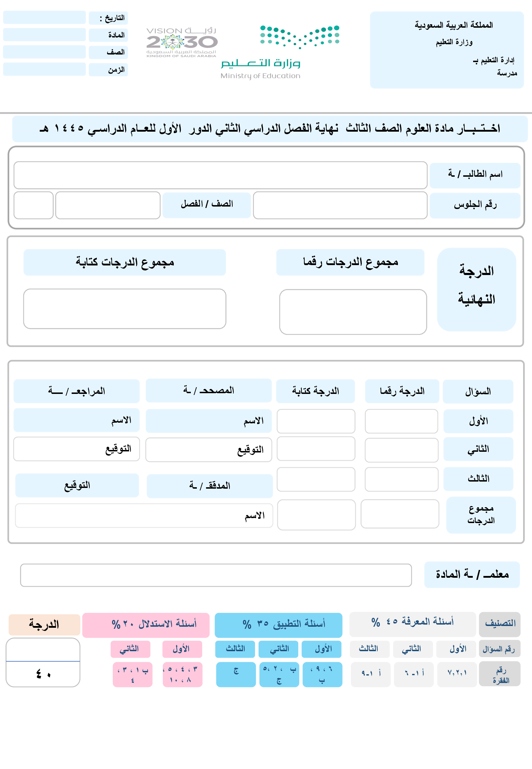This screenshot has width=532, height=769.
Task: Click the blank field next to الزمن
Action: [x=44, y=69]
